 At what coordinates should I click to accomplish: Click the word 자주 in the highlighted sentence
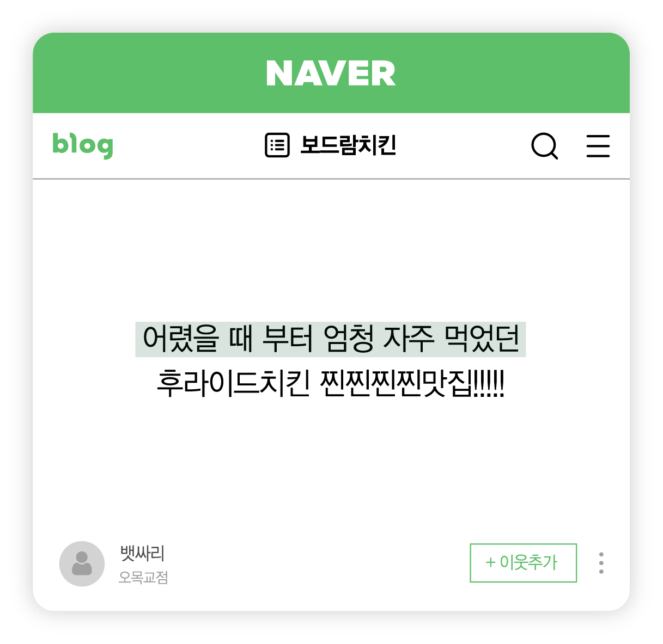(409, 339)
